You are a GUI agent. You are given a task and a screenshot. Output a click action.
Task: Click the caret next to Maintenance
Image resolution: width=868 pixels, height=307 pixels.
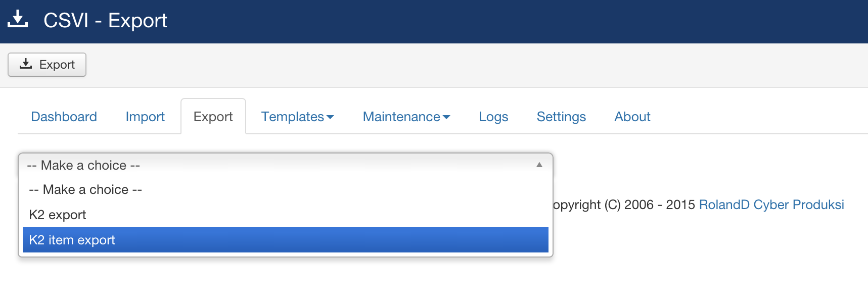(x=446, y=117)
